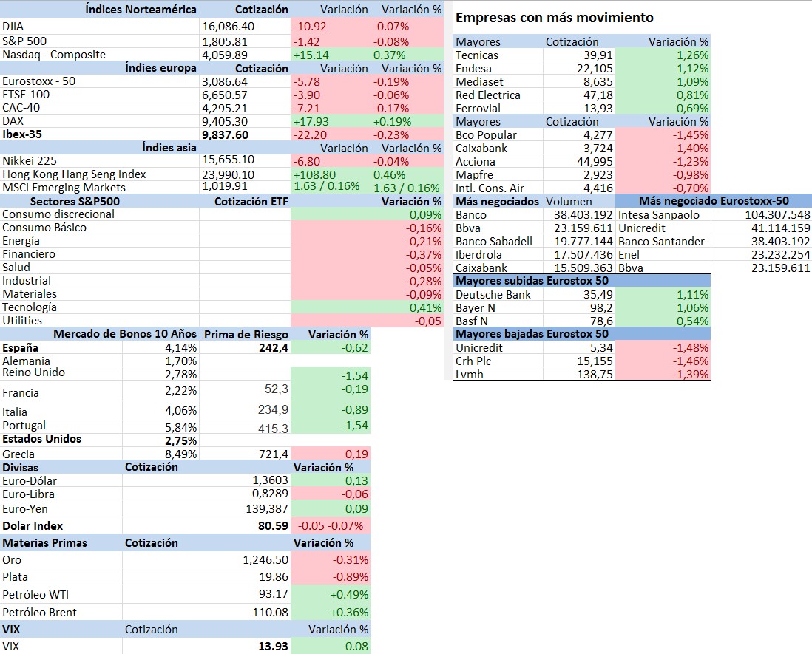Click the "Red Electrica" label
The image size is (812, 654).
coord(488,95)
